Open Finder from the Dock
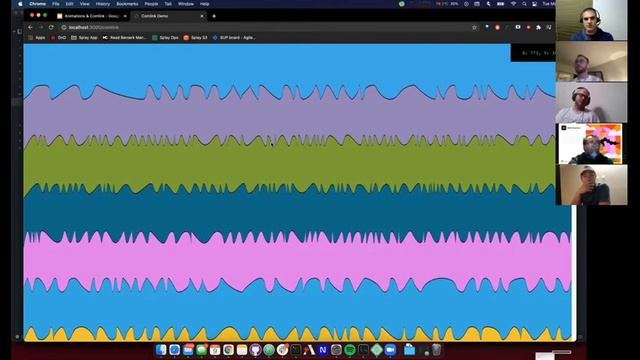Viewport: 640px width, 360px height. [x=161, y=350]
